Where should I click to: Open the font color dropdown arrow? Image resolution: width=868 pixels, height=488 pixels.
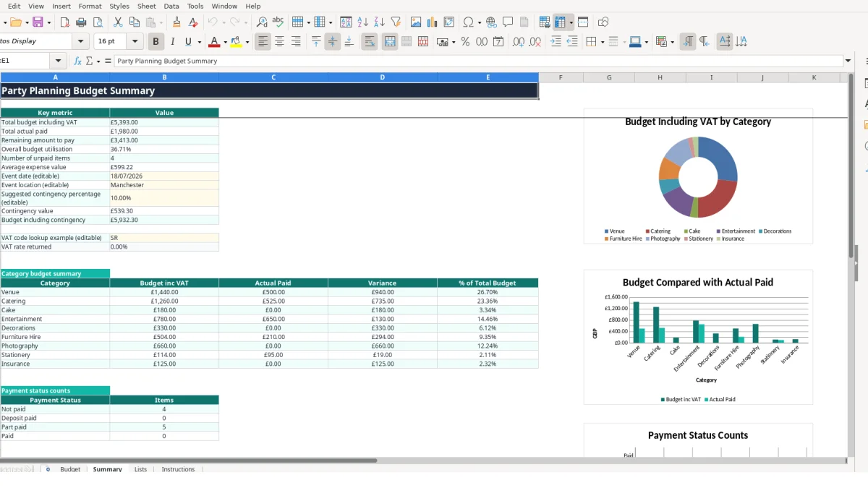[x=225, y=42]
